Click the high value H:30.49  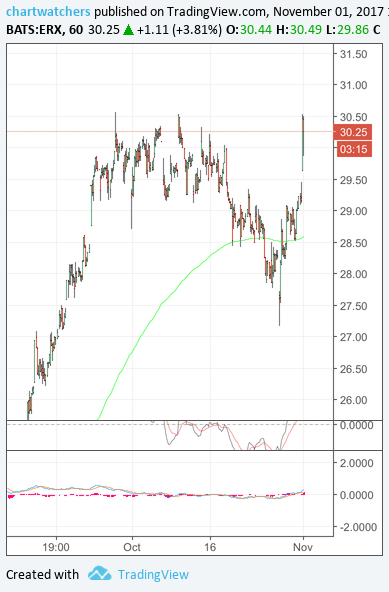click(299, 29)
